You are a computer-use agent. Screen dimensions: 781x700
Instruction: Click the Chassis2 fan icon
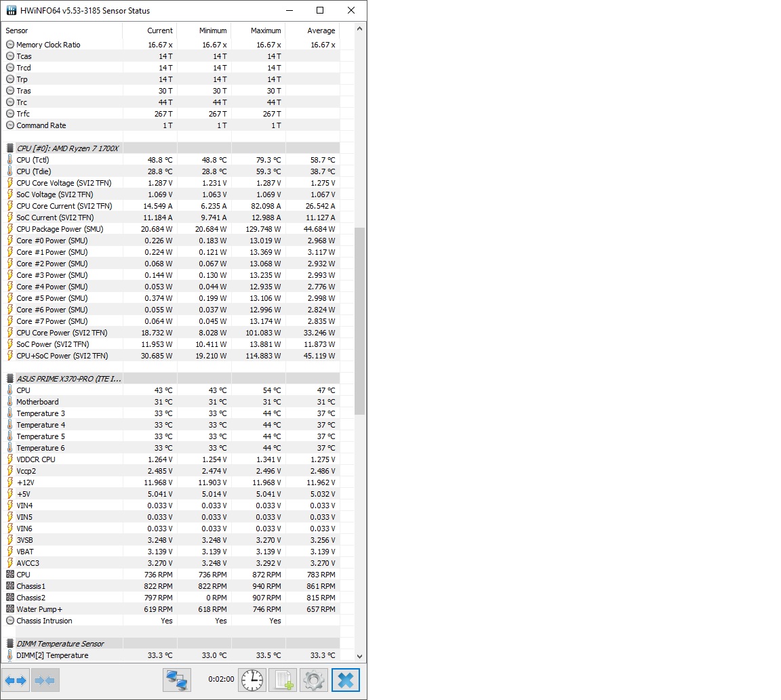click(x=10, y=598)
